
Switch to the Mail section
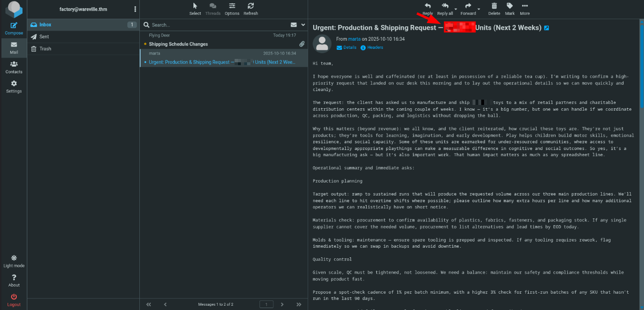pyautogui.click(x=14, y=48)
